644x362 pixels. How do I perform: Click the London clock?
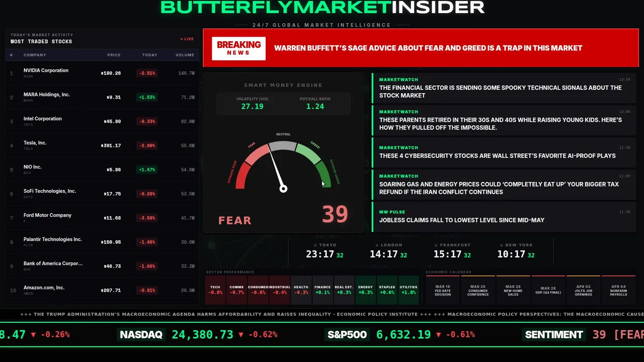(388, 251)
